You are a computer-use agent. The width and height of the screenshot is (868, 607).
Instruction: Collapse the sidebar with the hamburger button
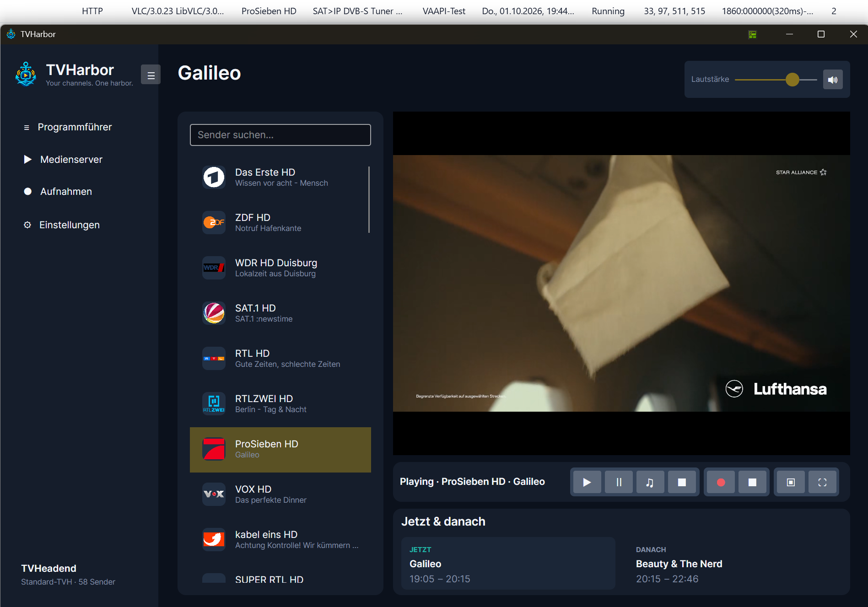(x=151, y=75)
